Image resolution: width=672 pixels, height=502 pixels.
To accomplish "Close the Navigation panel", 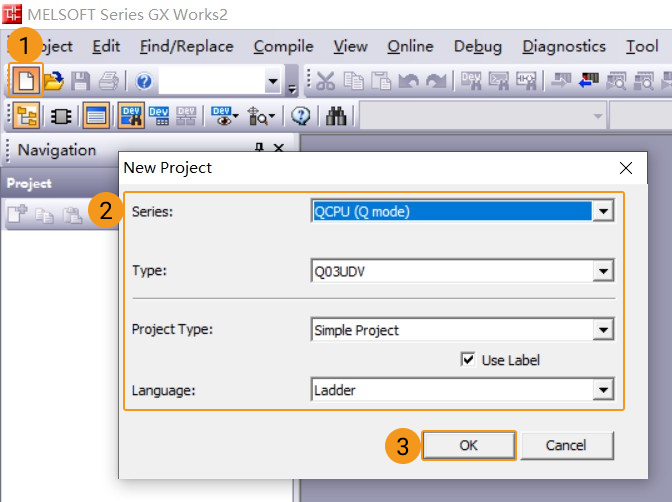I will [279, 149].
